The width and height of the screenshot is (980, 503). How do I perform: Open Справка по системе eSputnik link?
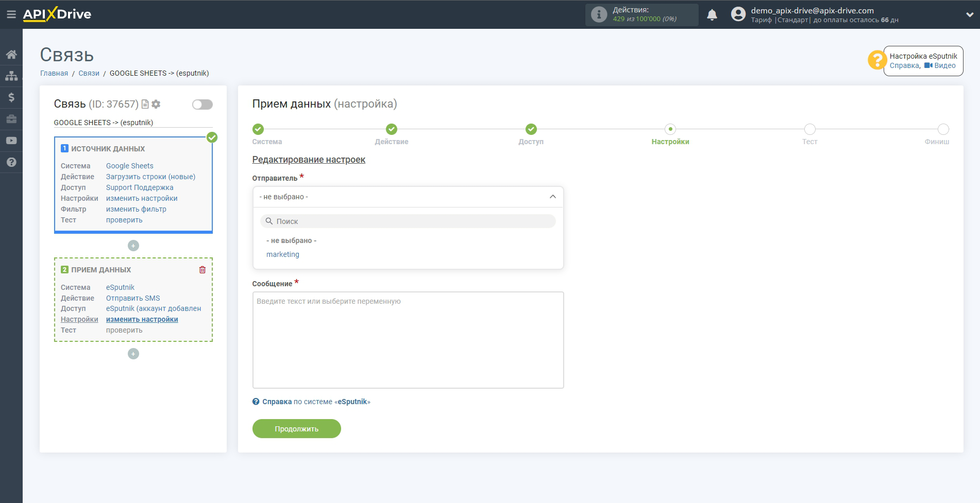(x=311, y=402)
